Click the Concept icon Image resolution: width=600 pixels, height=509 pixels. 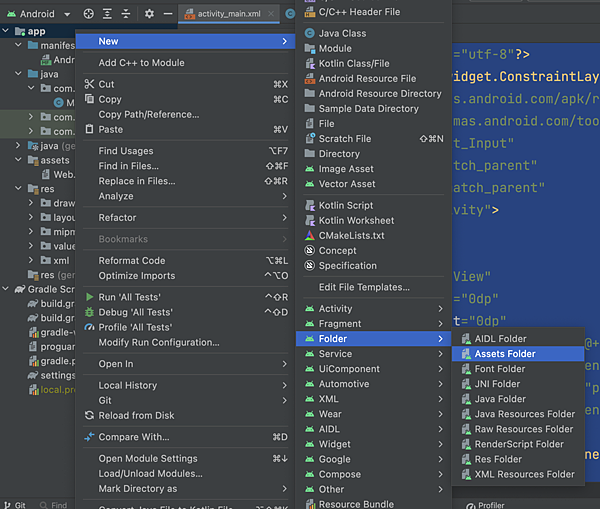click(x=310, y=250)
